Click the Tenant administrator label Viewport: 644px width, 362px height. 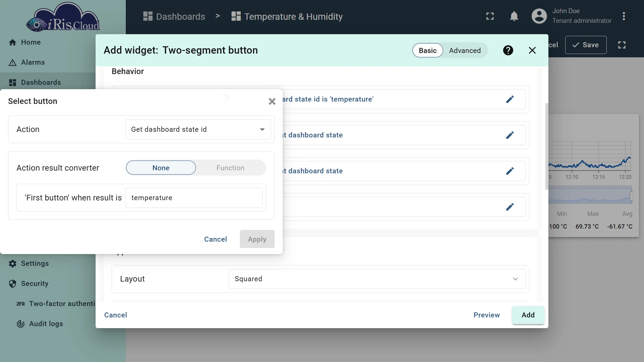(582, 21)
